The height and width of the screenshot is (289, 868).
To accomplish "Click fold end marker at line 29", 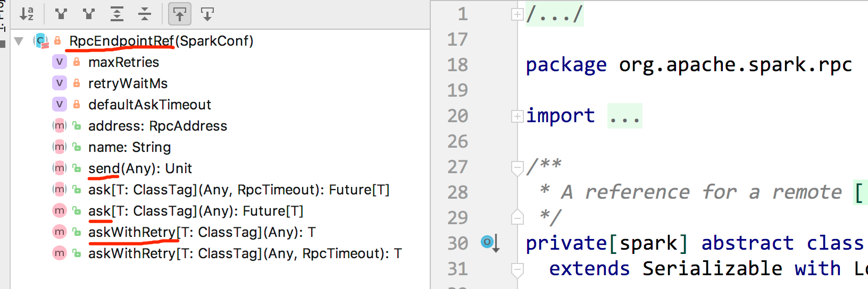I will click(x=517, y=217).
